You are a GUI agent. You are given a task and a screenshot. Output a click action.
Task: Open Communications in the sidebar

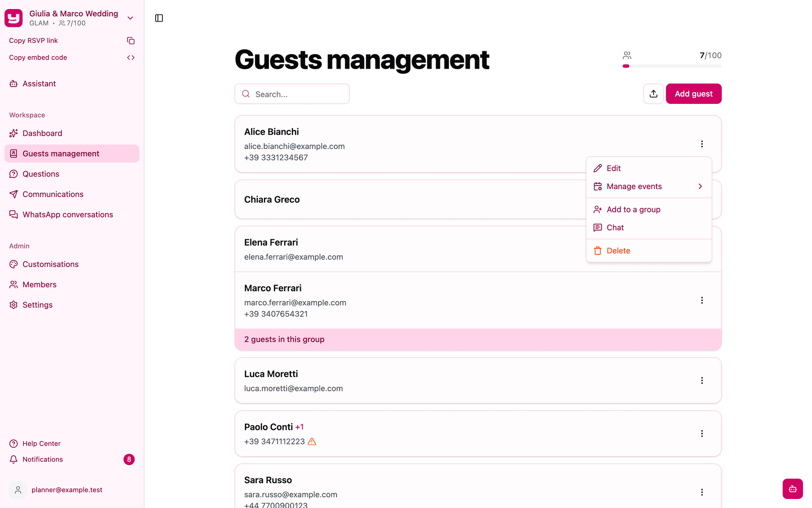click(72, 194)
